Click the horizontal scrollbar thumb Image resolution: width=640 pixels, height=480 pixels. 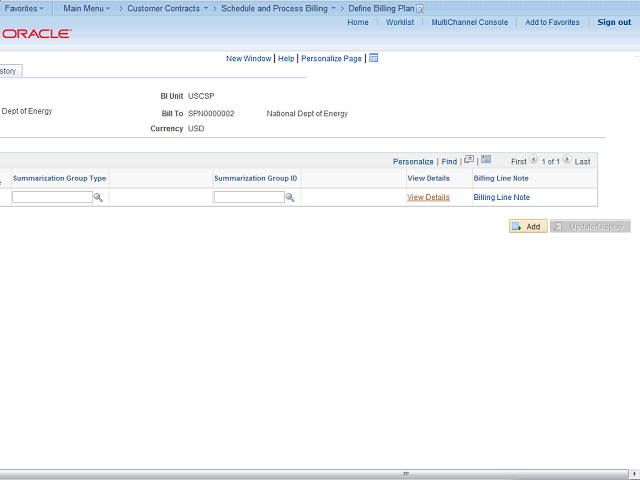pos(313,474)
